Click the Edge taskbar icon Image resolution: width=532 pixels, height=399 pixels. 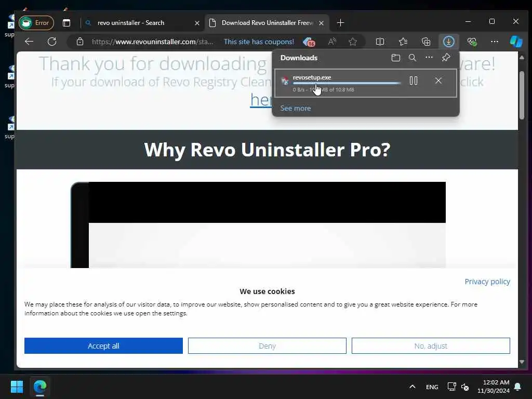tap(39, 387)
